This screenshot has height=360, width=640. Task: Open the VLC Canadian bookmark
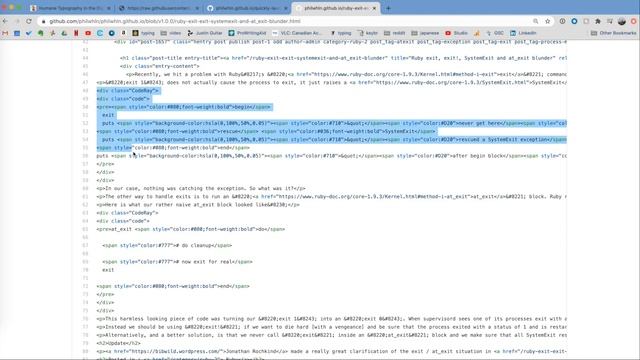click(x=297, y=33)
